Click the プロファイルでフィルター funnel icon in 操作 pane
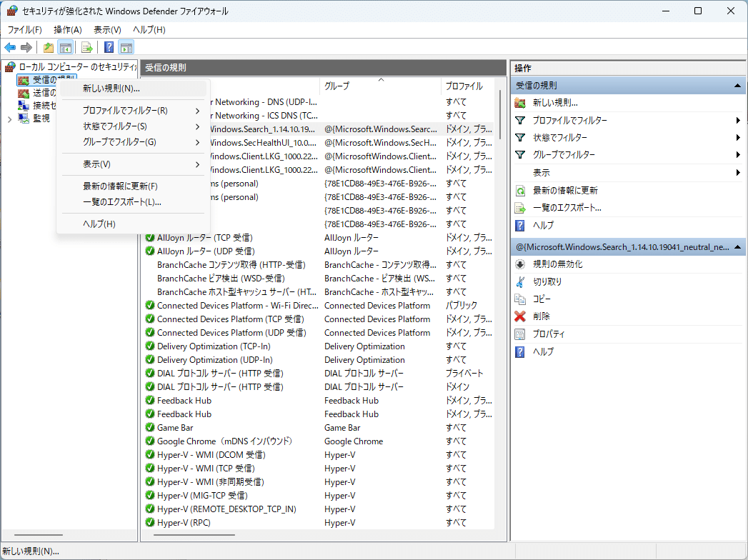 (x=520, y=121)
